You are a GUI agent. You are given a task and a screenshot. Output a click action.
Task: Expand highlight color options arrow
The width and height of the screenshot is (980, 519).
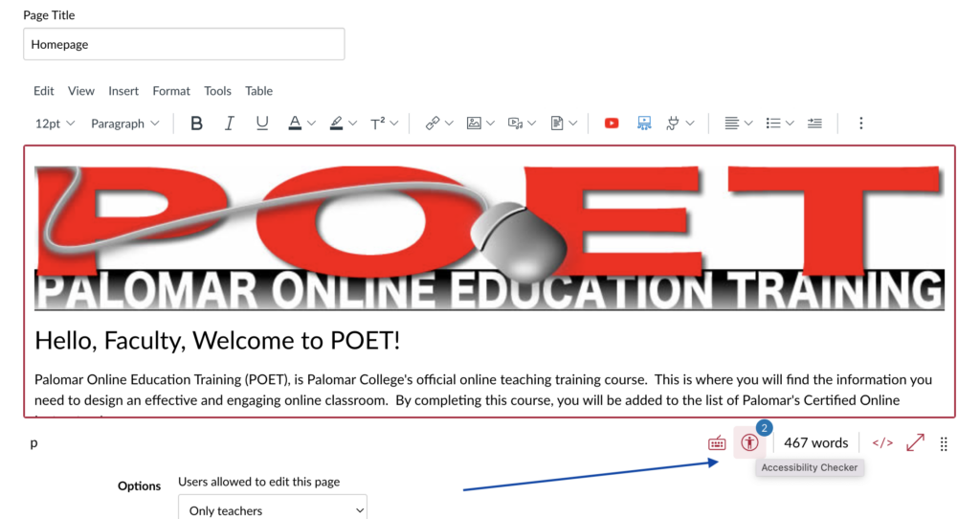(x=352, y=124)
